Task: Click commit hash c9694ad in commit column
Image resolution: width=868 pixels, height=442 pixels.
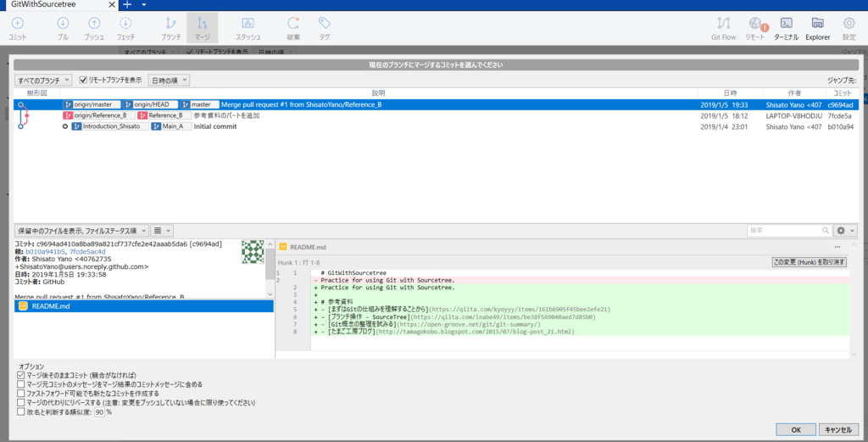Action: click(x=840, y=104)
